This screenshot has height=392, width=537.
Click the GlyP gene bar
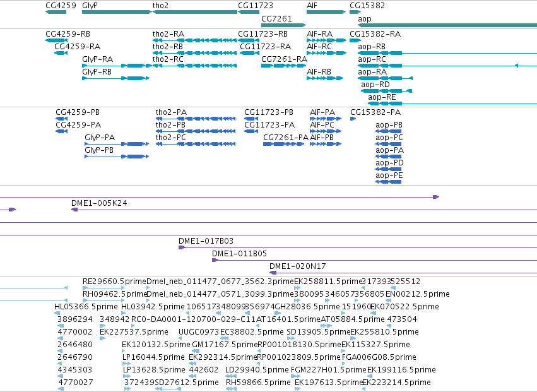coord(117,12)
